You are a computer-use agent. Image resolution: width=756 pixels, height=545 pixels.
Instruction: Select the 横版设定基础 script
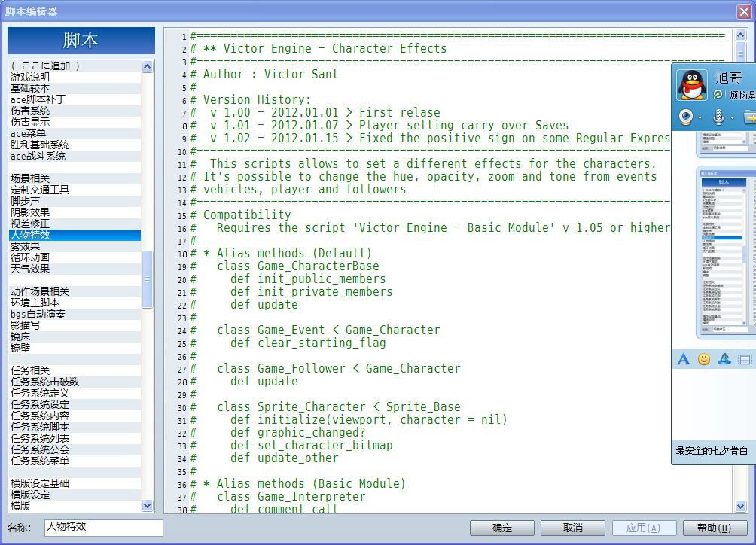[75, 483]
